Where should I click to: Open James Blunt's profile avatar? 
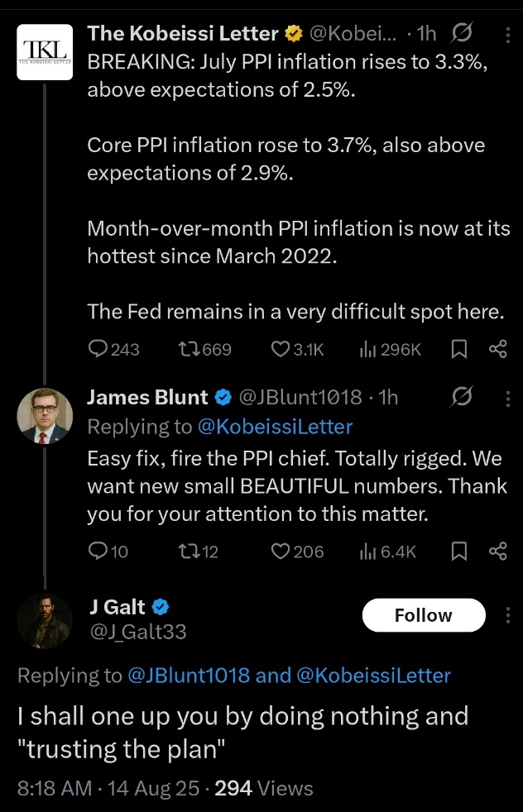pos(45,416)
